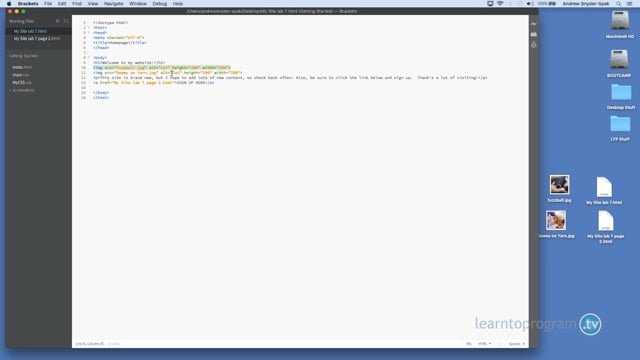Open the Edit menu

(62, 4)
